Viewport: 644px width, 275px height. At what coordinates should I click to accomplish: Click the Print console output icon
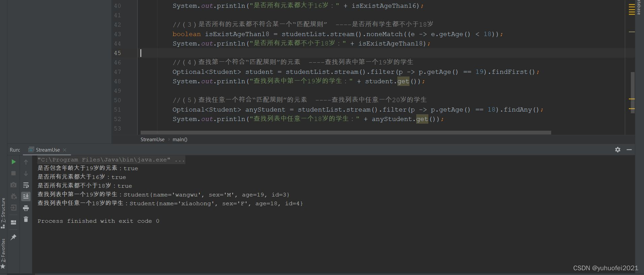tap(26, 208)
